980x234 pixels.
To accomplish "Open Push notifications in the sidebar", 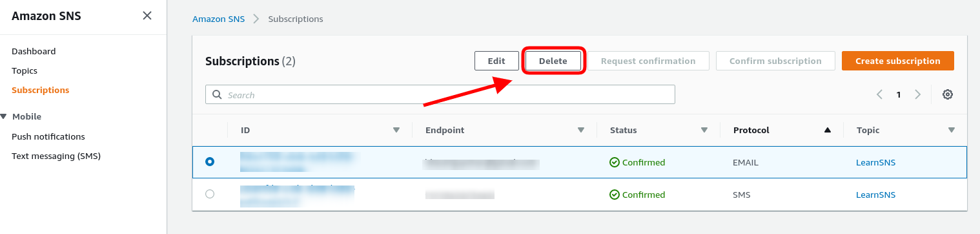I will tap(48, 136).
